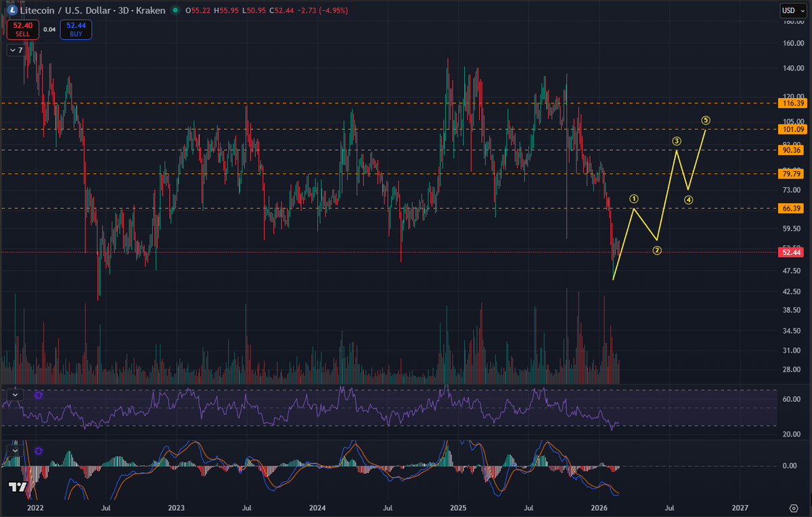The height and width of the screenshot is (517, 812).
Task: Click the change value −2.73 (−4.95%)
Action: click(x=322, y=10)
